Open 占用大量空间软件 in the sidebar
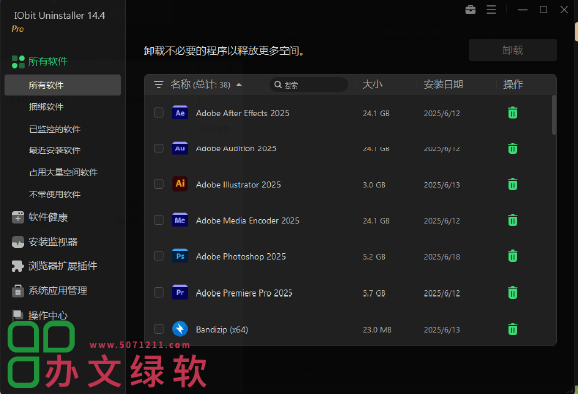 63,172
